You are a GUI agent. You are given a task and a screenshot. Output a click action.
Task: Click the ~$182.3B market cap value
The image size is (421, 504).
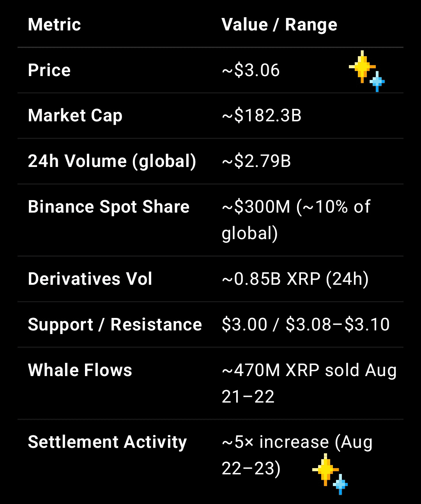click(x=262, y=115)
